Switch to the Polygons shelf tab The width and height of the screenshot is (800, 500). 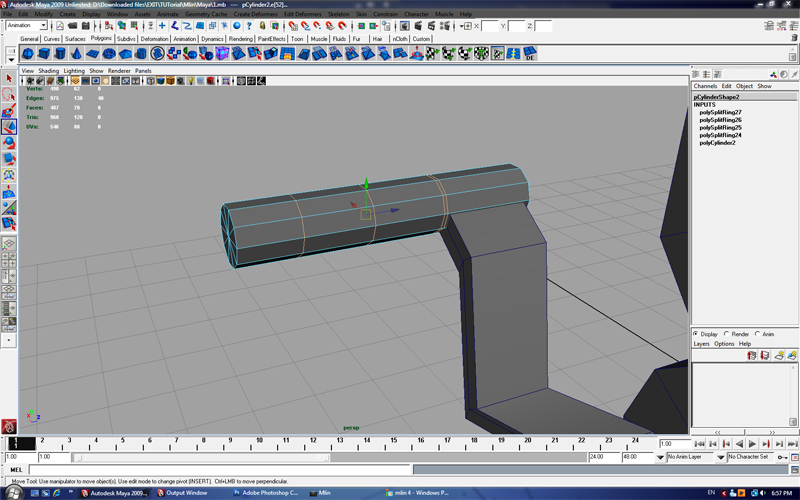point(102,38)
